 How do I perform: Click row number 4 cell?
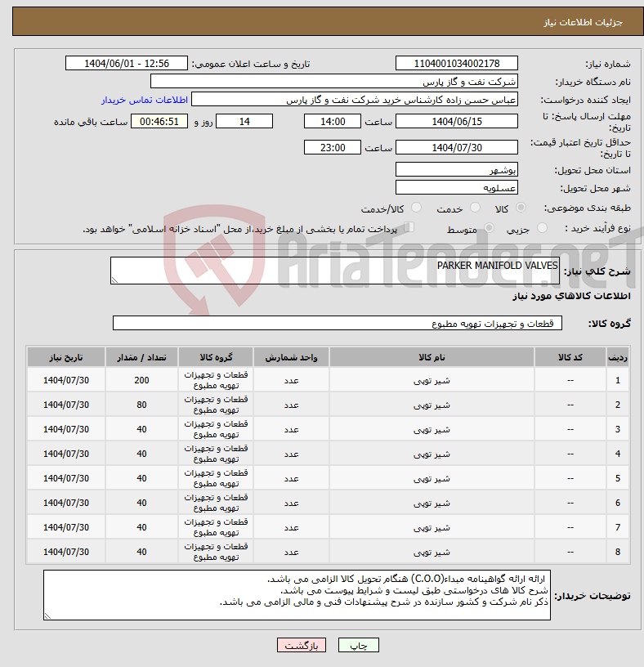(x=618, y=454)
